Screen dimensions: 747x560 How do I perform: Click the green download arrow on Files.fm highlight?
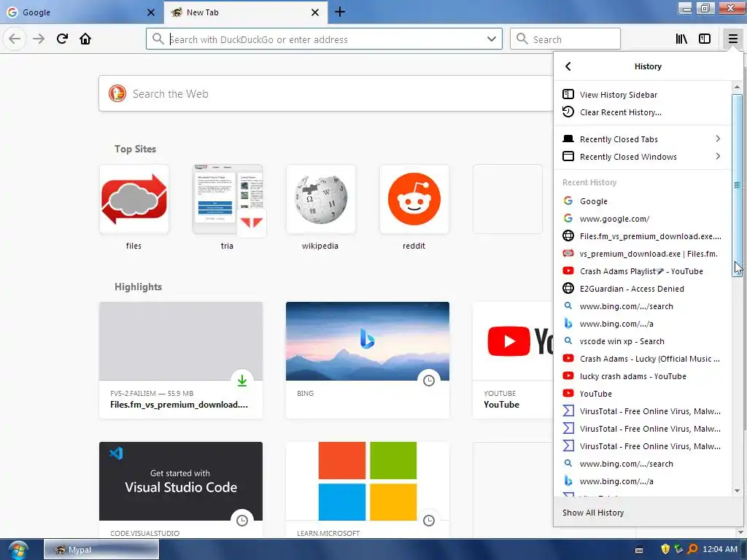pyautogui.click(x=242, y=381)
